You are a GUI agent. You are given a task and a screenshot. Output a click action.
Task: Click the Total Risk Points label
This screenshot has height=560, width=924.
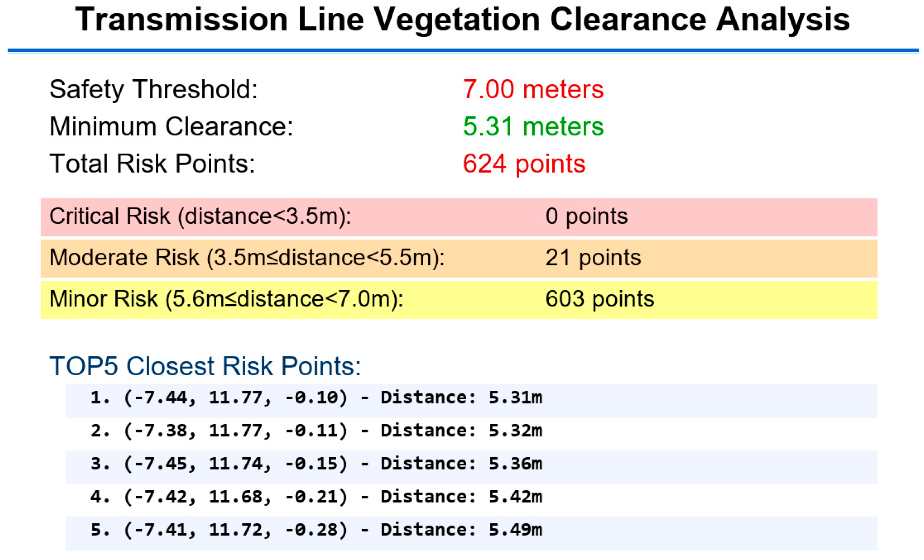tap(152, 163)
